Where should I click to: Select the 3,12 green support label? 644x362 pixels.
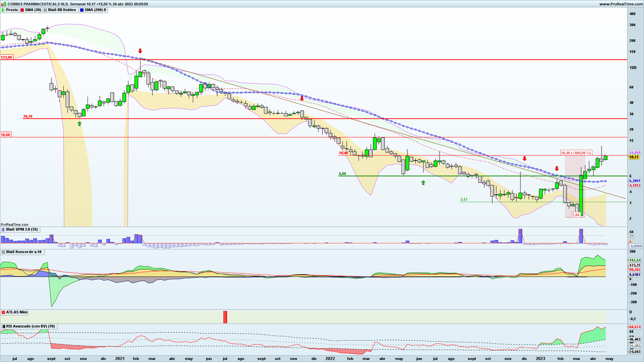point(465,200)
